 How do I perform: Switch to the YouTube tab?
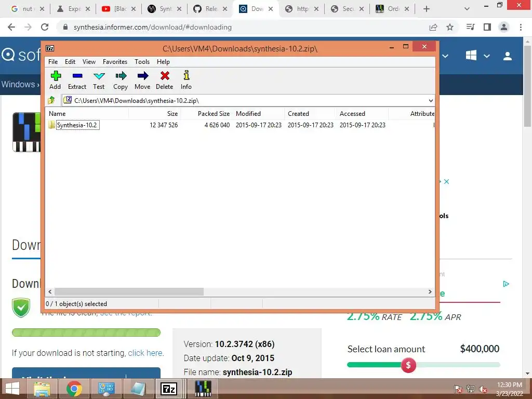[x=119, y=9]
